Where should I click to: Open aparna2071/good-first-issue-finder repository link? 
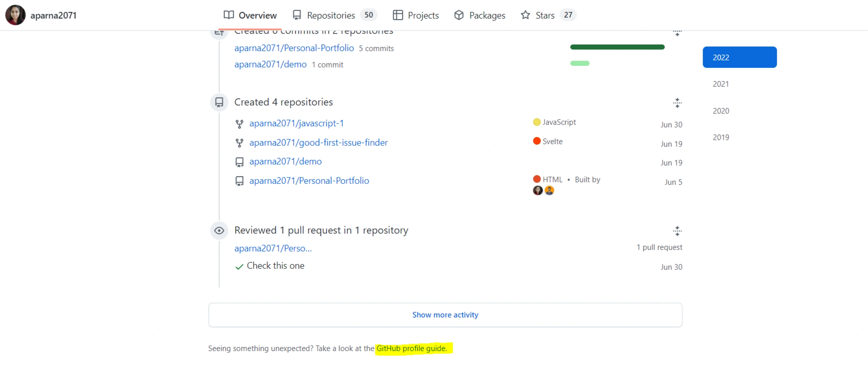(x=318, y=143)
